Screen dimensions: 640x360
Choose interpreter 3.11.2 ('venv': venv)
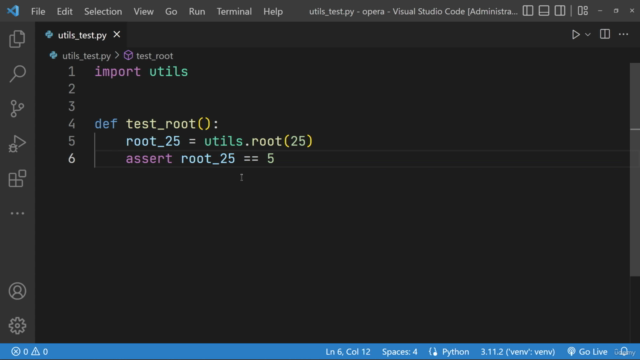pos(518,351)
